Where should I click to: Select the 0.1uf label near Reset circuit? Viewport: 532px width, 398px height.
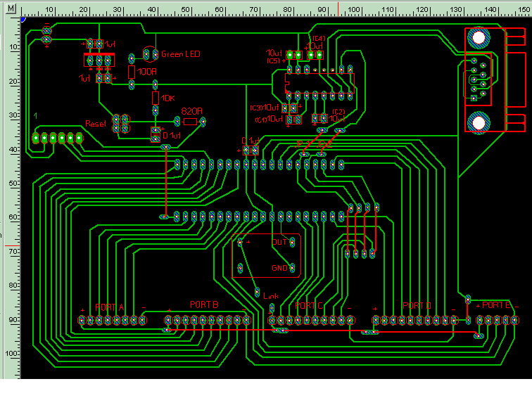(172, 136)
